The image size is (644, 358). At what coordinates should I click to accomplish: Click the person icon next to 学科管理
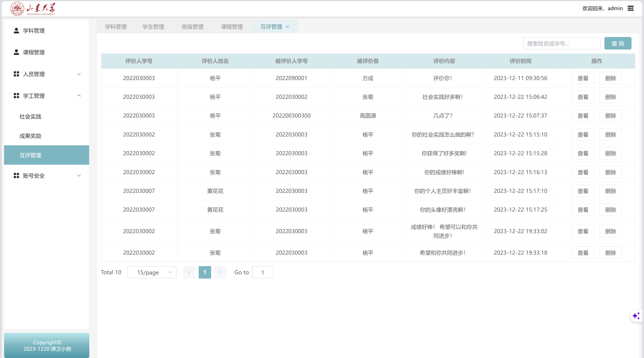pos(16,31)
